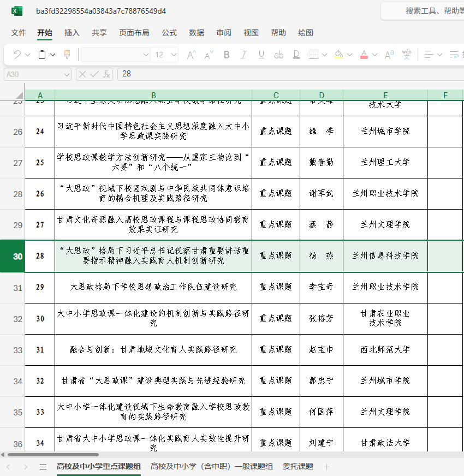The height and width of the screenshot is (476, 464).
Task: Click the Paste clipboard icon
Action: click(x=42, y=55)
